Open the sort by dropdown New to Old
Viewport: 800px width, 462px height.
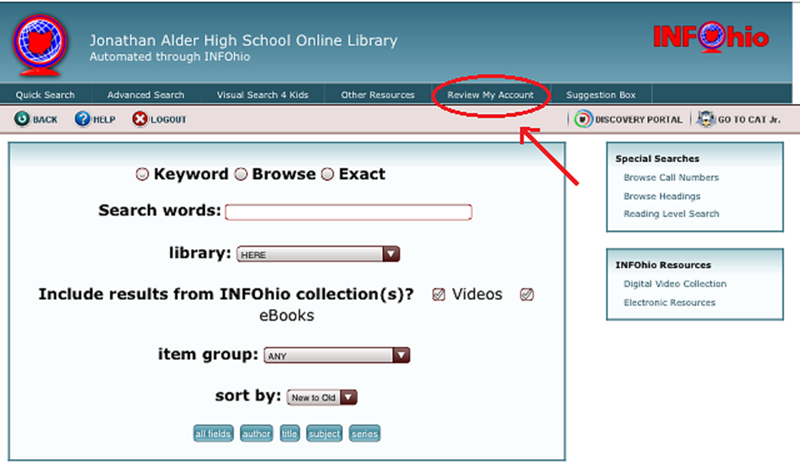(x=322, y=397)
